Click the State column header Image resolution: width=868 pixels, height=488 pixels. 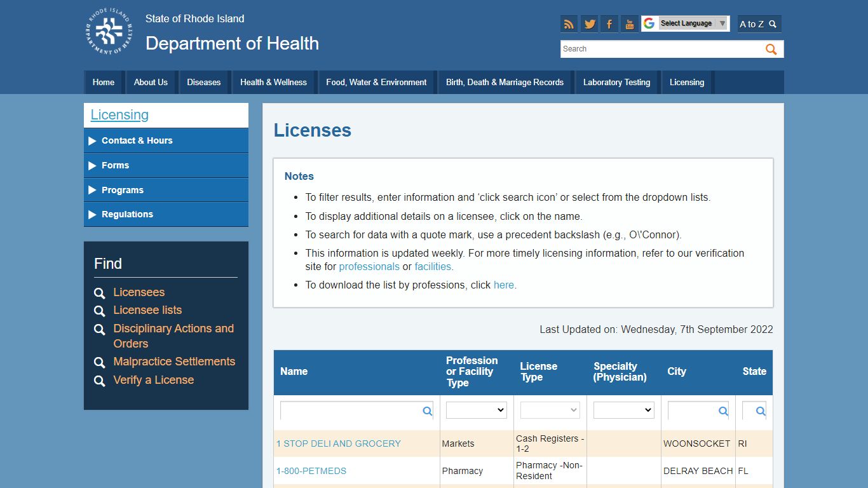pos(754,372)
